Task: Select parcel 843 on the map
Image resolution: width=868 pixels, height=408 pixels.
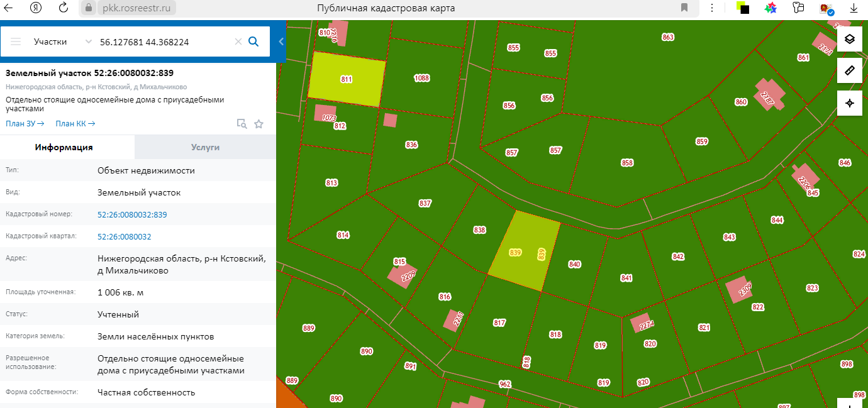Action: 730,237
